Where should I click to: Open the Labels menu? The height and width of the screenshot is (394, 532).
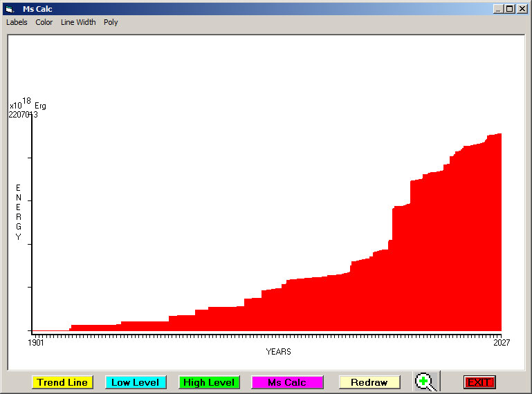(17, 22)
